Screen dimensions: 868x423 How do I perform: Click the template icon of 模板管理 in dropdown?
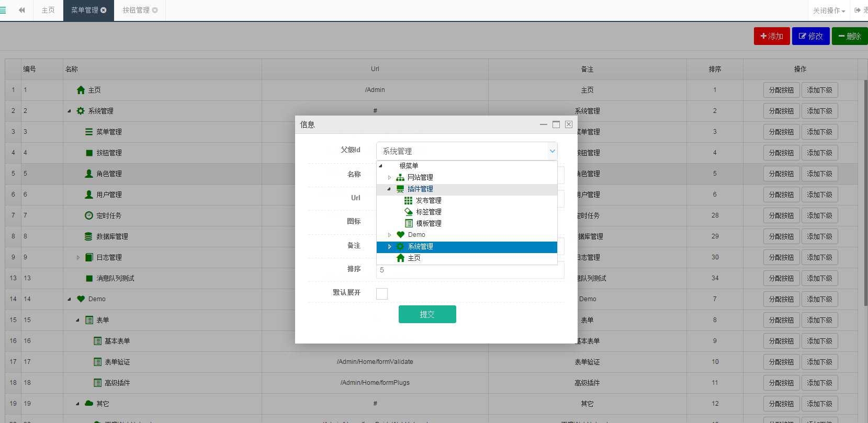coord(409,223)
